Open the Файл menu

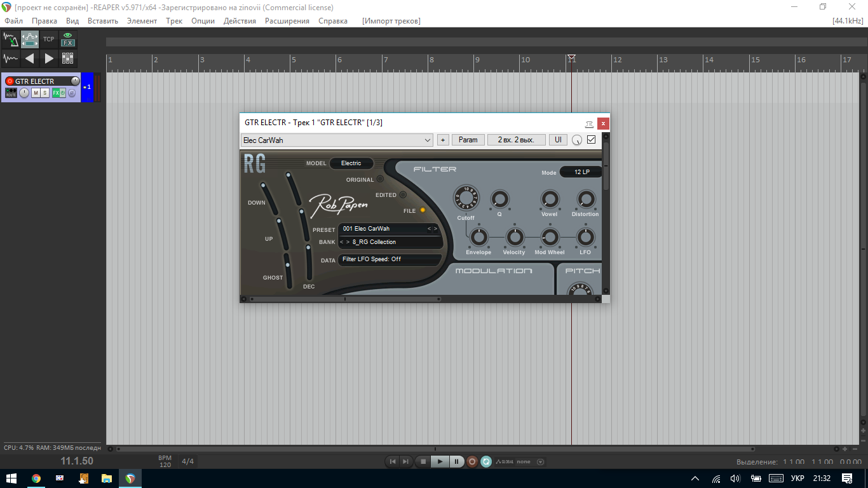(x=13, y=21)
